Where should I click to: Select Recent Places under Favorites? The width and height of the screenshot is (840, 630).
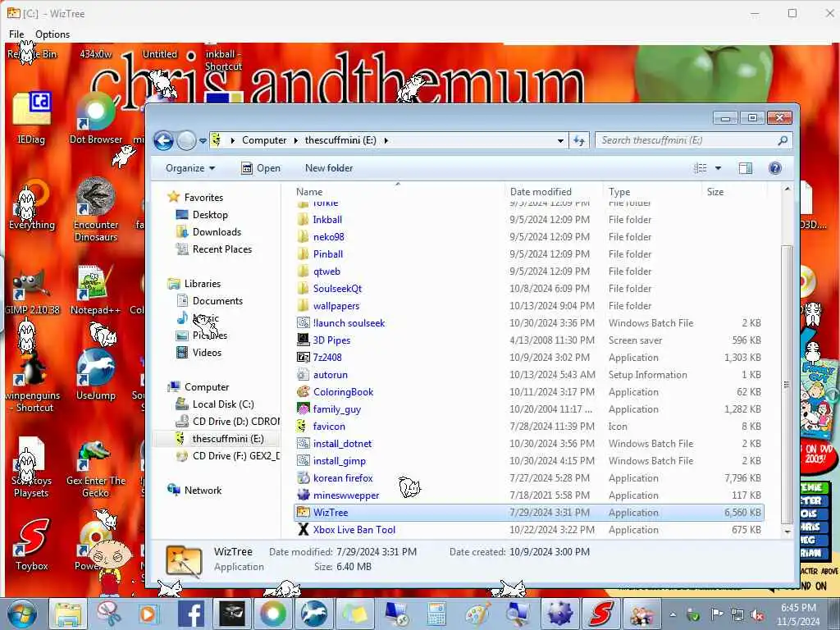tap(221, 249)
